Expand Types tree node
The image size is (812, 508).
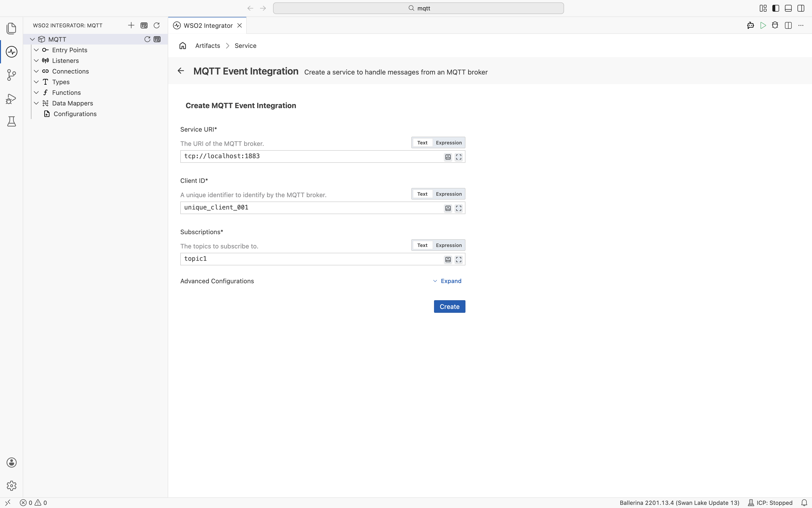(36, 82)
